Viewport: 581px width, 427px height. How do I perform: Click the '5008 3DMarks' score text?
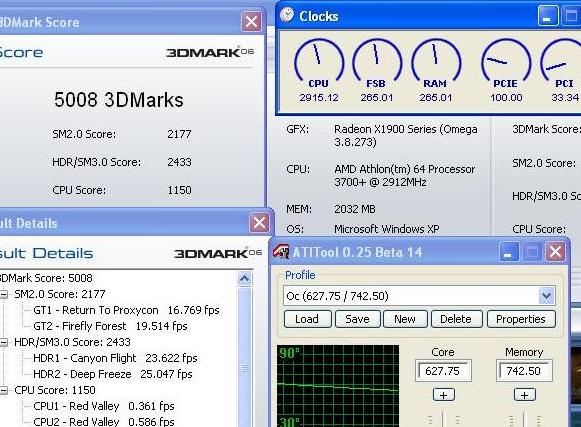pos(119,100)
